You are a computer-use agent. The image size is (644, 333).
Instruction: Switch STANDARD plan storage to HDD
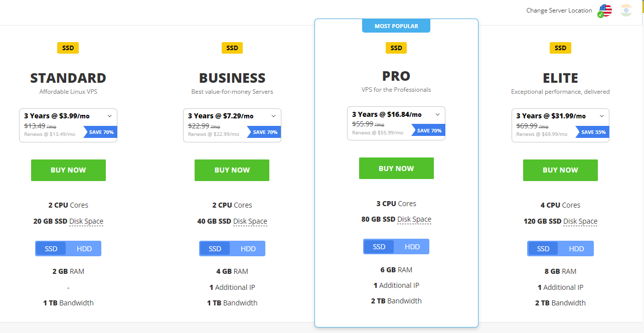(x=84, y=249)
